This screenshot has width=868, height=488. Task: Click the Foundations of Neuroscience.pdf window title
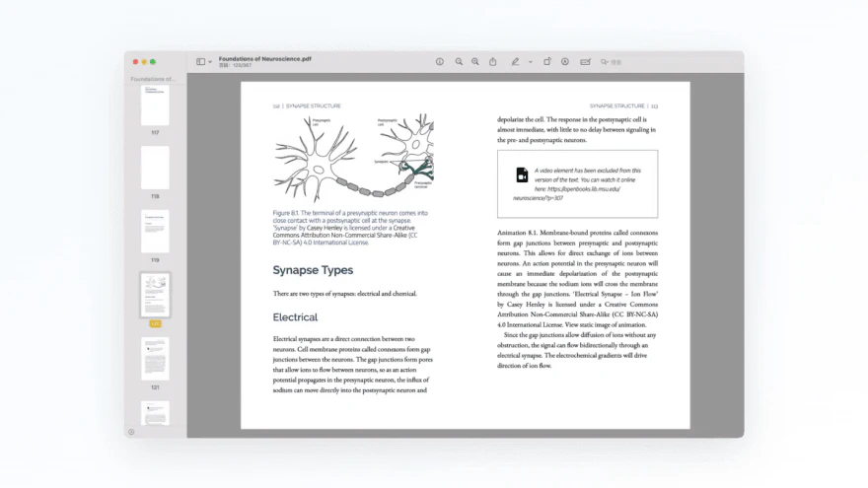coord(257,58)
